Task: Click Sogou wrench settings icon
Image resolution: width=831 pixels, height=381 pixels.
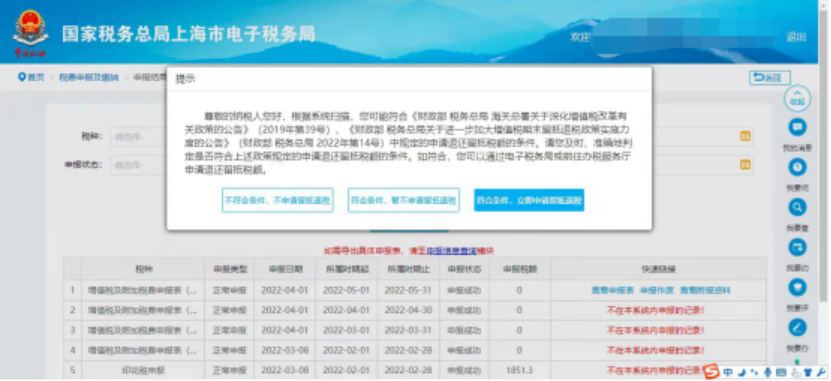Action: (821, 373)
